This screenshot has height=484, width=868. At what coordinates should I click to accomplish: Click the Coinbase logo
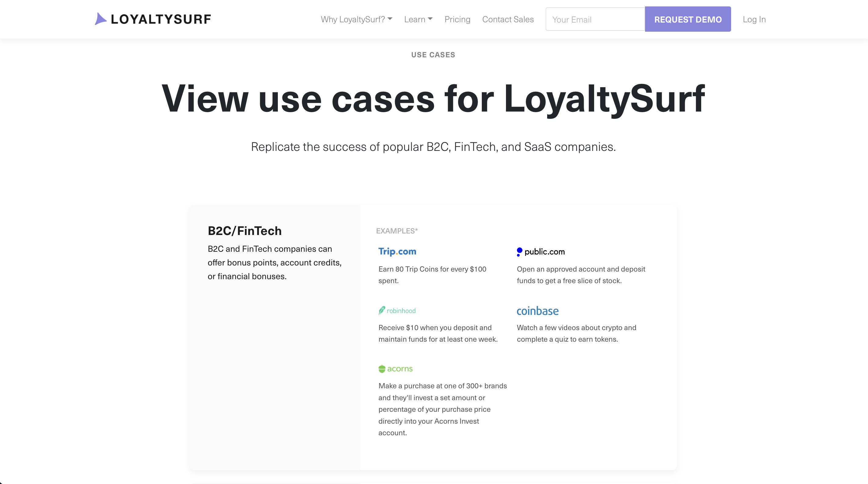(537, 311)
